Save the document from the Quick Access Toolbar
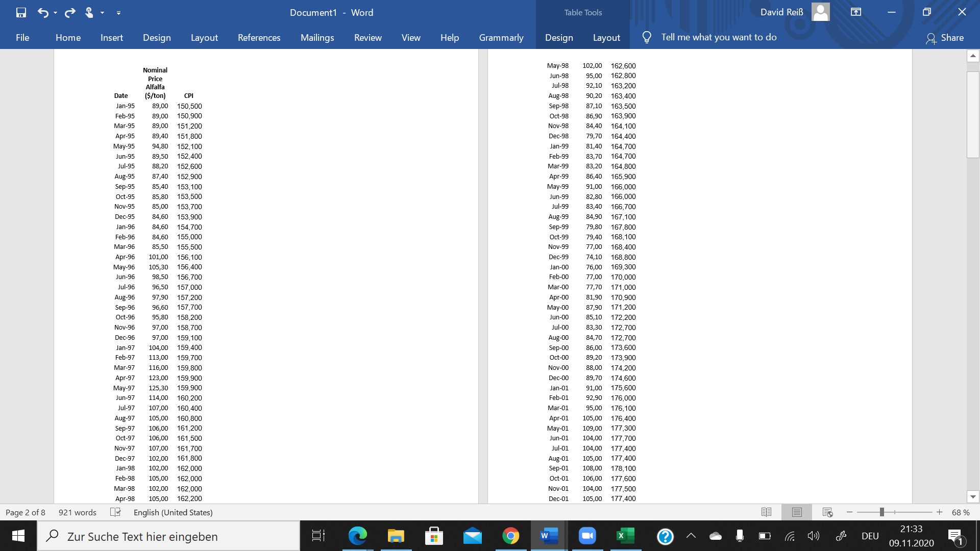 click(21, 12)
